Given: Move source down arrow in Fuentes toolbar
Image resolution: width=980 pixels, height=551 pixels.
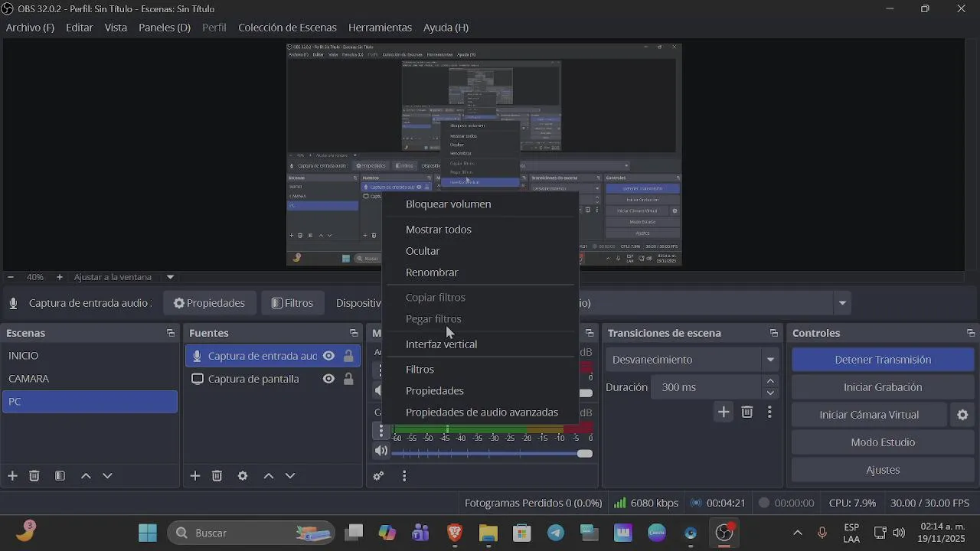Looking at the screenshot, I should coord(290,476).
